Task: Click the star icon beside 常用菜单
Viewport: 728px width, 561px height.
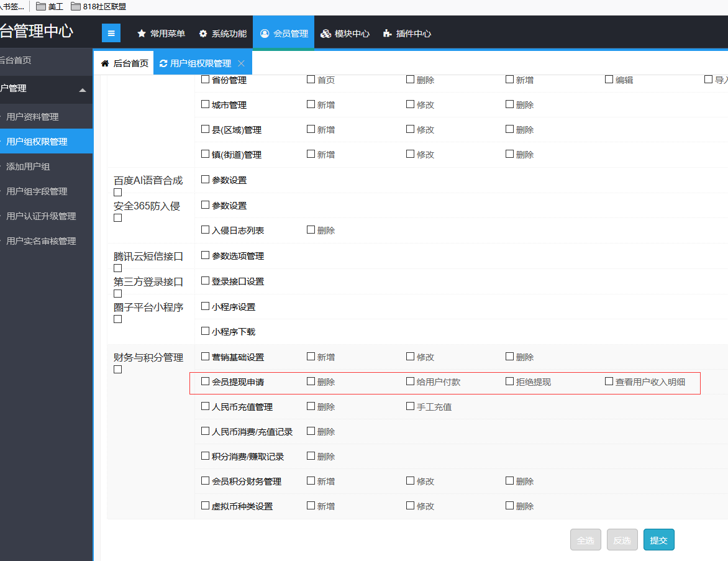Action: tap(142, 34)
